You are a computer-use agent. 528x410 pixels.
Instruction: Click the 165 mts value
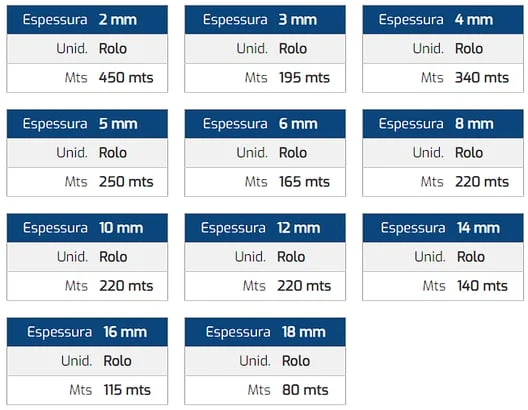(304, 182)
